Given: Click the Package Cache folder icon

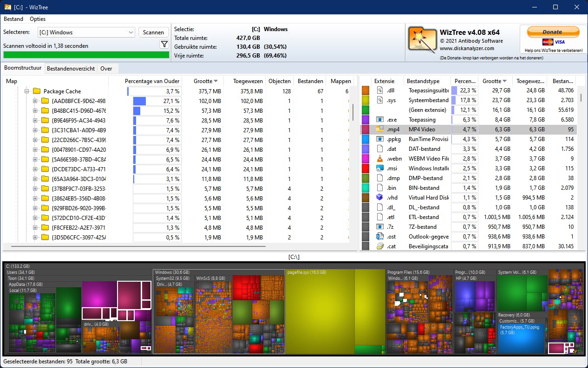Looking at the screenshot, I should pos(36,91).
